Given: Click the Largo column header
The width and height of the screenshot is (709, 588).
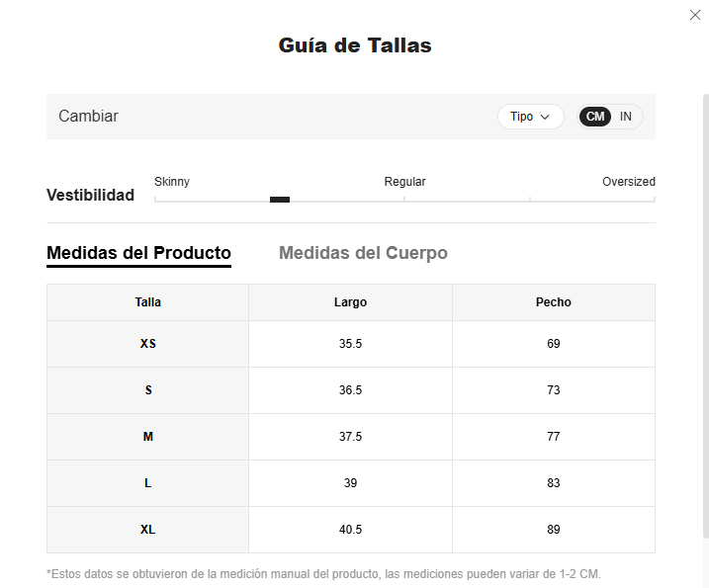Looking at the screenshot, I should pos(350,302).
